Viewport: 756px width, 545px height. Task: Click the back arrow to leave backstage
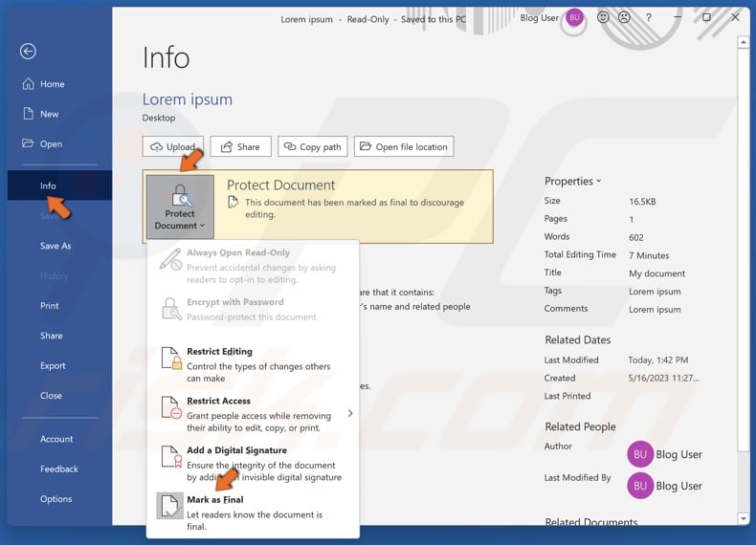pos(28,51)
